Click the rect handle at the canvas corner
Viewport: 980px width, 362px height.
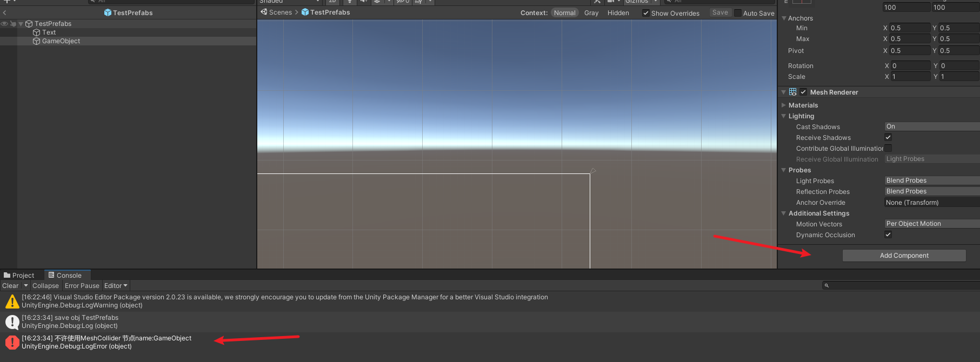pos(593,171)
